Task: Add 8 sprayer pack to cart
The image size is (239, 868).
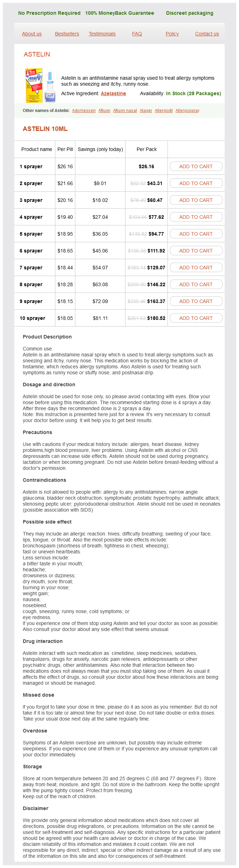Action: pos(196,284)
